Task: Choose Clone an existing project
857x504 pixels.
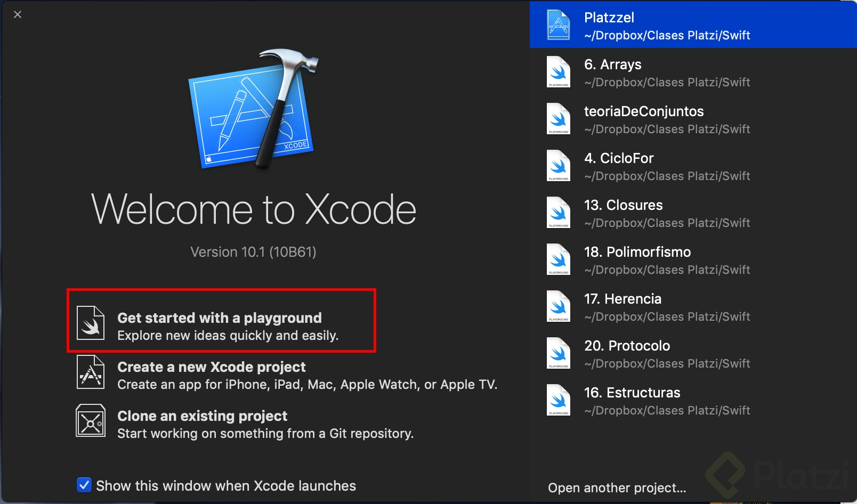Action: pos(203,416)
